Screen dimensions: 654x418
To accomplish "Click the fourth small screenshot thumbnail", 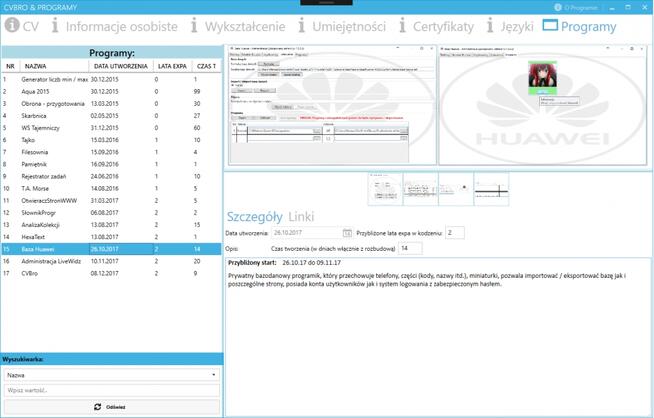I will [491, 189].
